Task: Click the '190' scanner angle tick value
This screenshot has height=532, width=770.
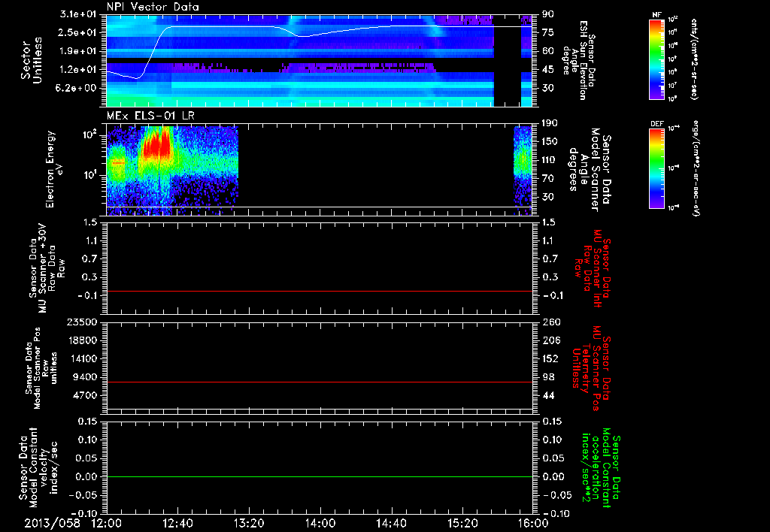Action: pos(550,123)
